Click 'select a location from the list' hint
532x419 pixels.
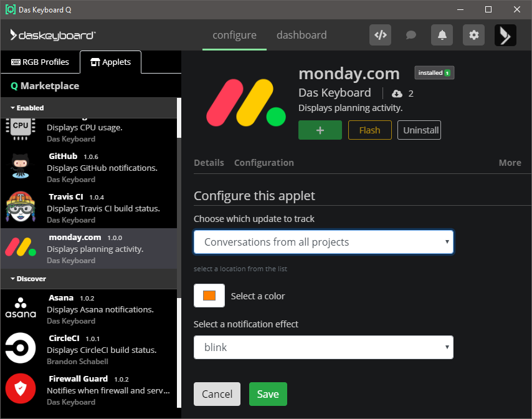click(x=240, y=269)
